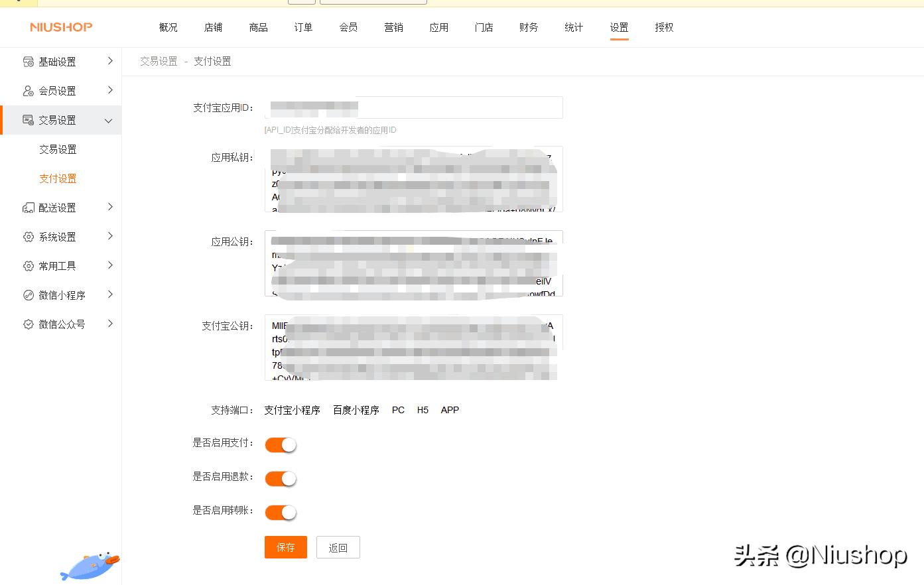Screen dimensions: 924x585
Task: Click the 系统设置 gear icon
Action: point(28,236)
